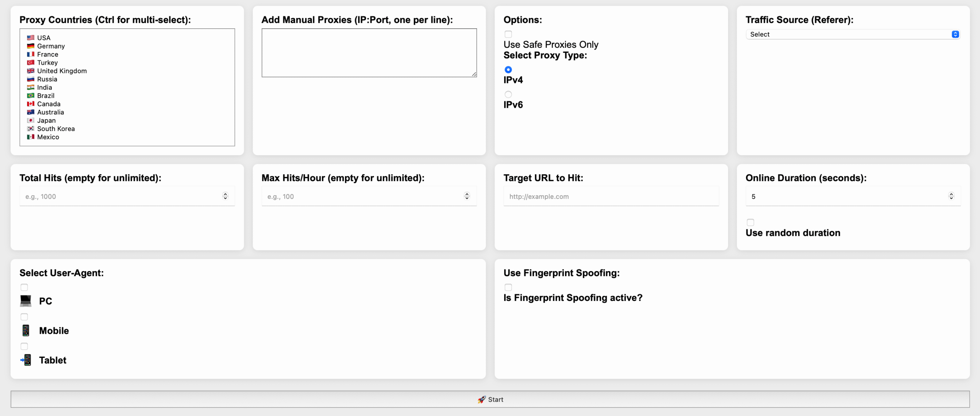Open the Traffic Source Select dropdown
Image resolution: width=980 pixels, height=416 pixels.
point(853,34)
